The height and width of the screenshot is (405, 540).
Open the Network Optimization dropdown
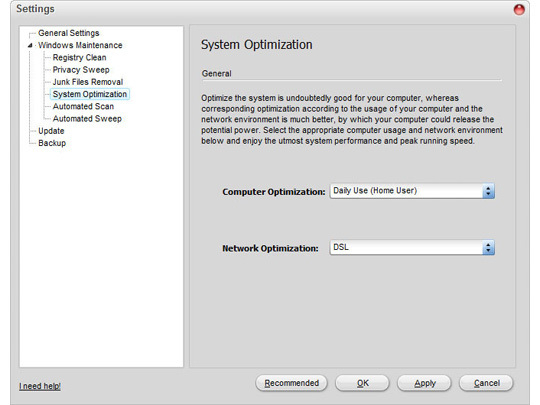tap(412, 247)
